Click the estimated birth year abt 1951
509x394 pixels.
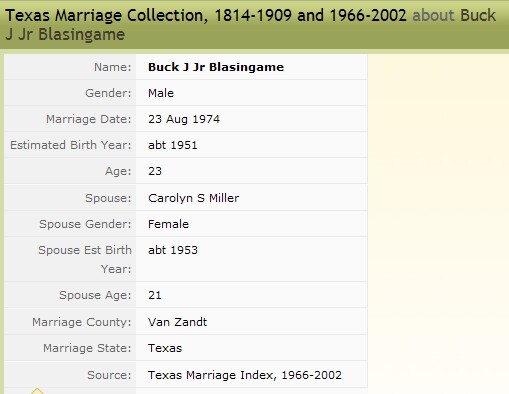click(173, 145)
